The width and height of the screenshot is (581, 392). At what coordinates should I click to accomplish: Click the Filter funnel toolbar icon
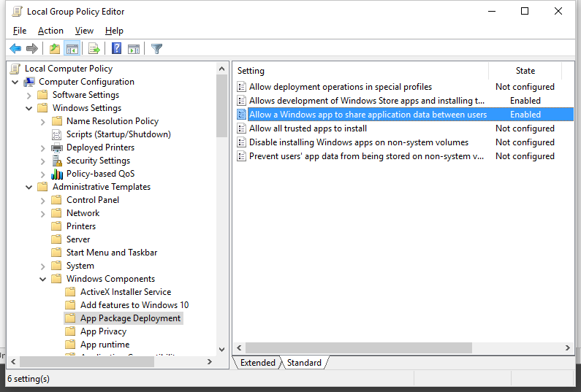[156, 49]
